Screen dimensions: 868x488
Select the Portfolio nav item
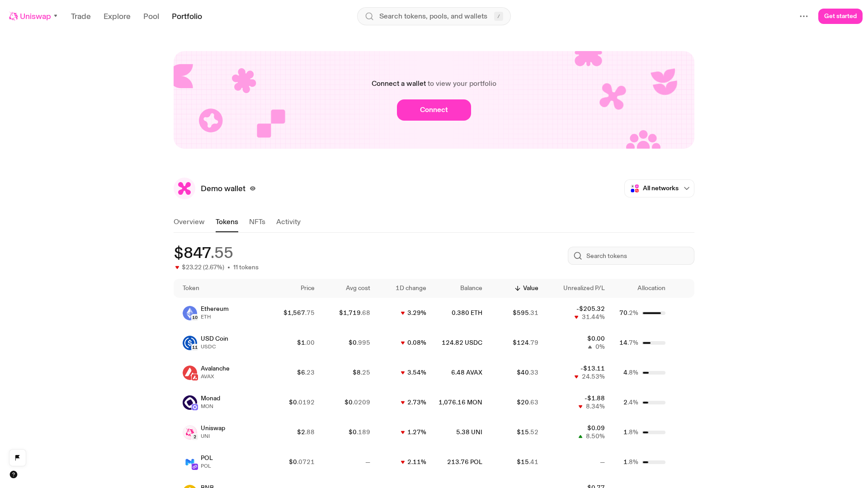pos(187,16)
